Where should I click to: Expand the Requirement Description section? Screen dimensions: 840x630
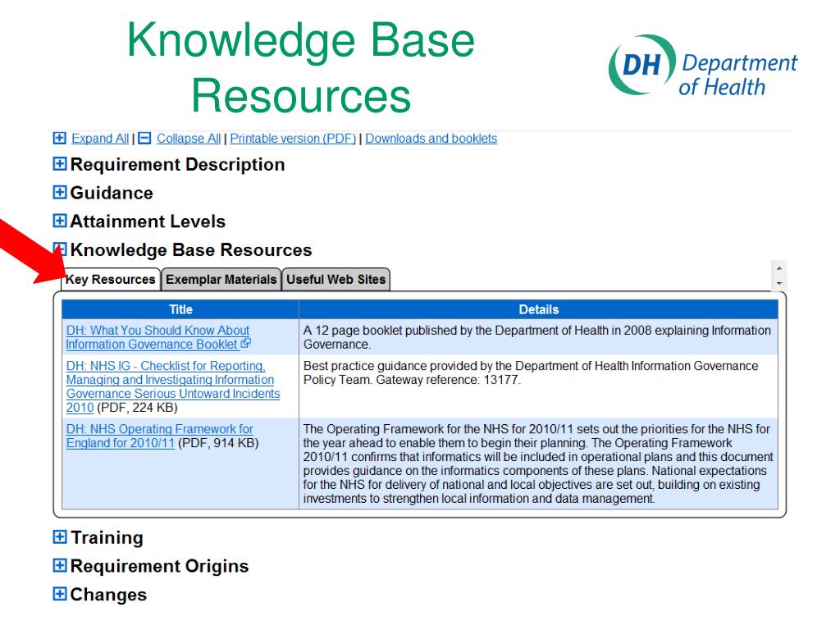(x=60, y=164)
